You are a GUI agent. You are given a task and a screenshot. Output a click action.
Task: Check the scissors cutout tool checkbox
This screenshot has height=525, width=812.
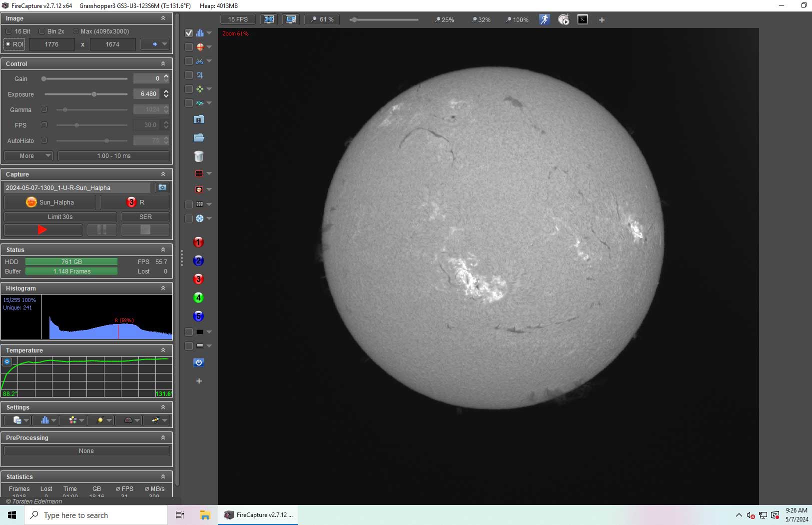pos(189,61)
